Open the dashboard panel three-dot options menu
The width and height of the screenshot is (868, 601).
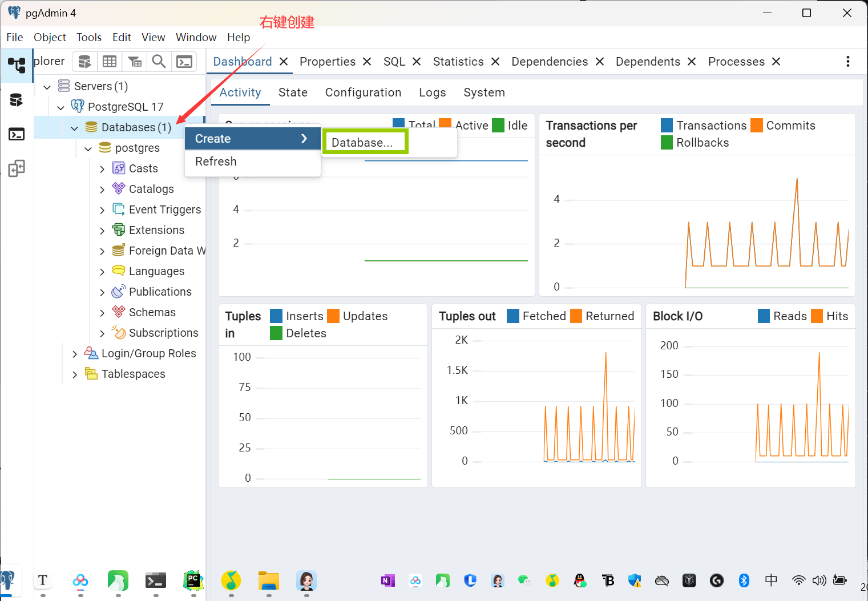(848, 61)
